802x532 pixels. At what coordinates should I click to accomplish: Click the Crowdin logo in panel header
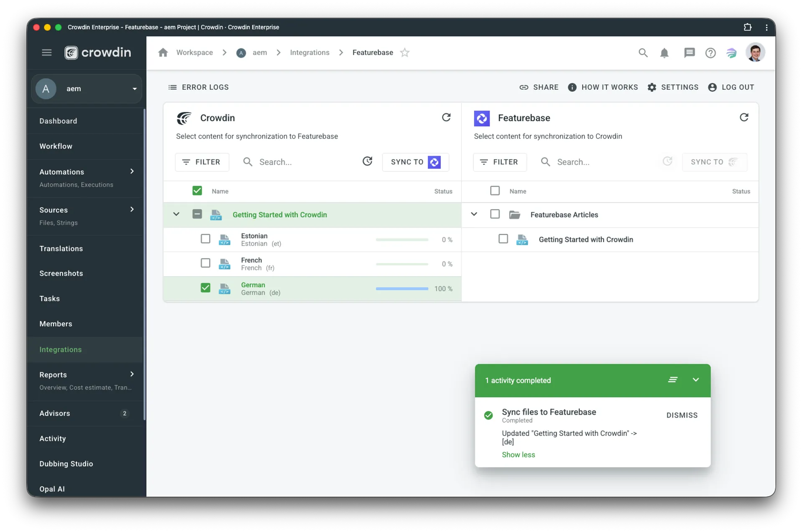click(x=184, y=118)
